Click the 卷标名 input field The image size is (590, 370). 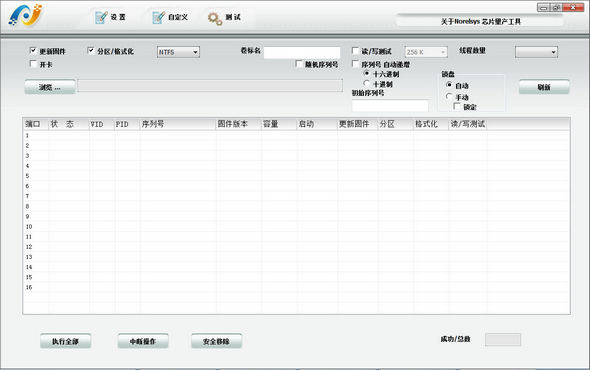(x=302, y=52)
